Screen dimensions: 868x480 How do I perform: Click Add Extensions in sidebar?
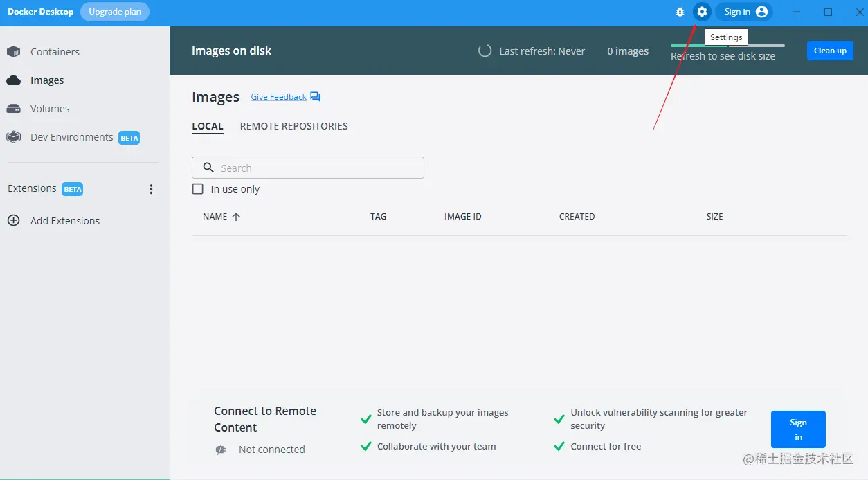[65, 221]
